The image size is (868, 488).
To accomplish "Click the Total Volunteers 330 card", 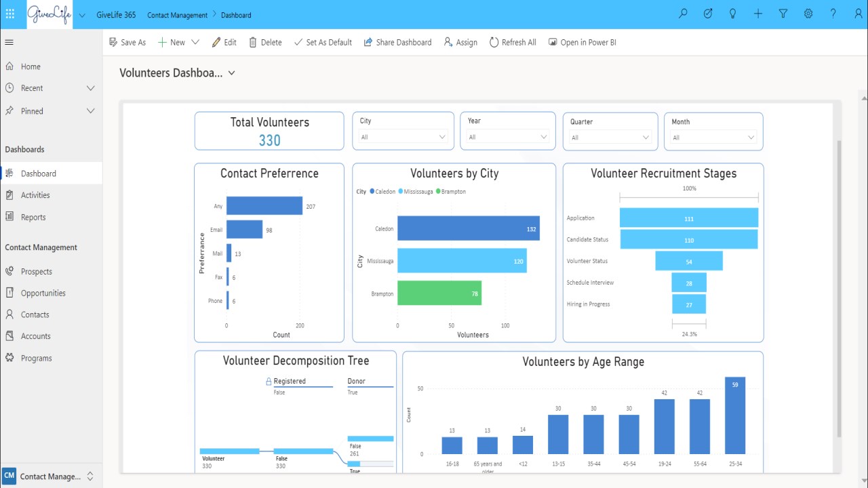I will 269,131.
